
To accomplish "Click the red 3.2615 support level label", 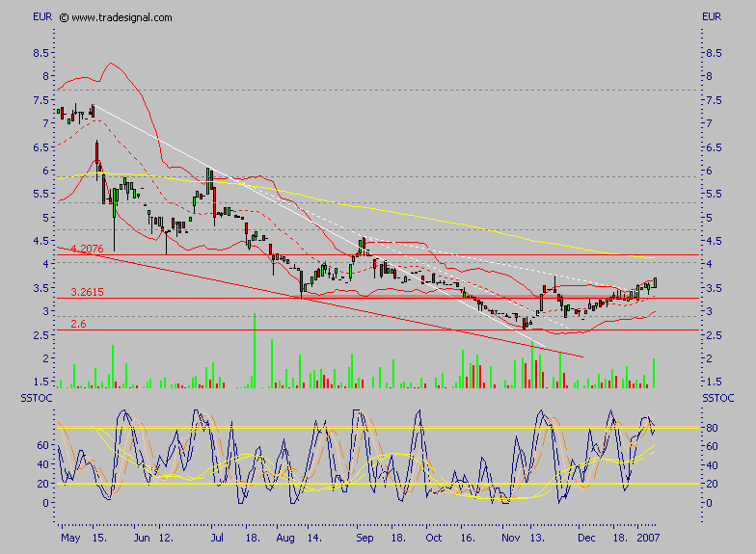I will pyautogui.click(x=87, y=292).
